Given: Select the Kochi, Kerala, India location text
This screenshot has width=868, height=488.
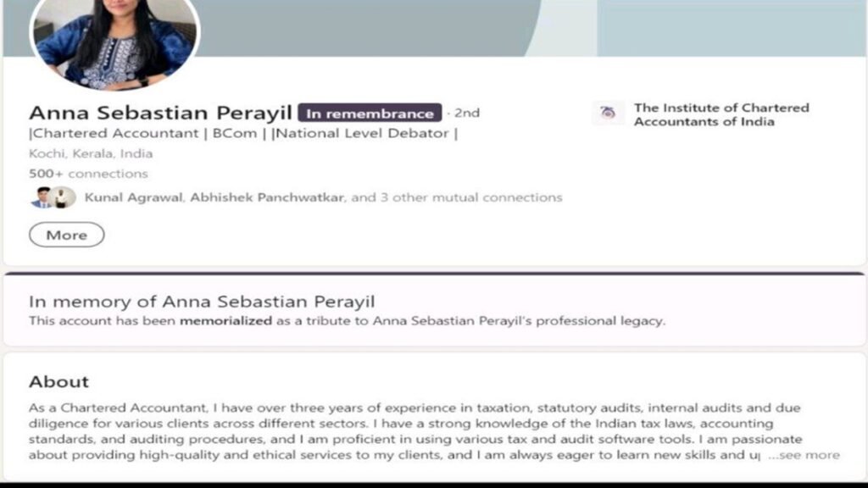Looking at the screenshot, I should (92, 153).
